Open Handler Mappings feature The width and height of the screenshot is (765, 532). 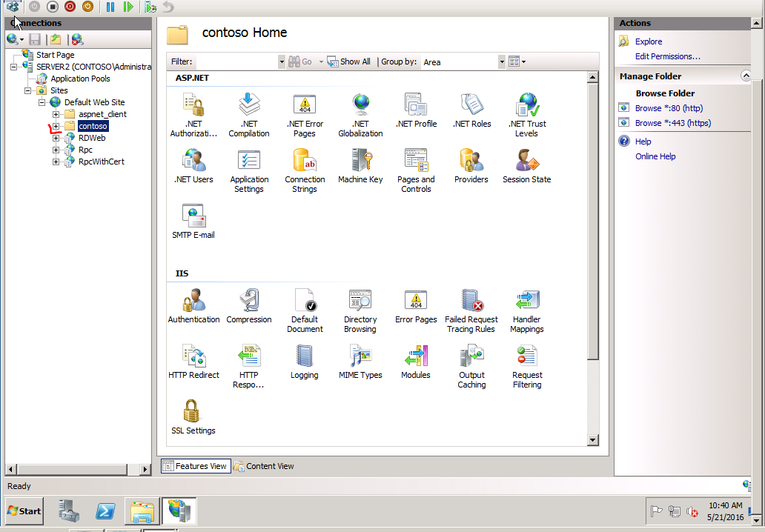(x=527, y=310)
